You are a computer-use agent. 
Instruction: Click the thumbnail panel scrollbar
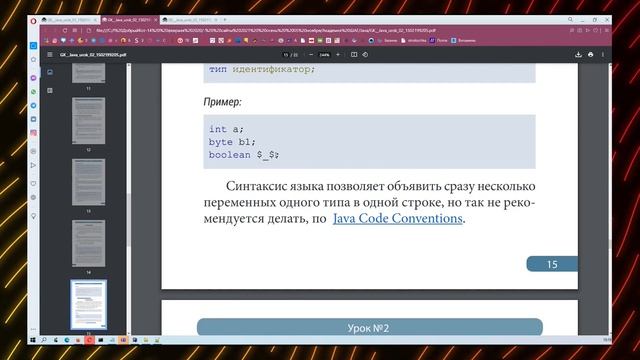coord(129,220)
